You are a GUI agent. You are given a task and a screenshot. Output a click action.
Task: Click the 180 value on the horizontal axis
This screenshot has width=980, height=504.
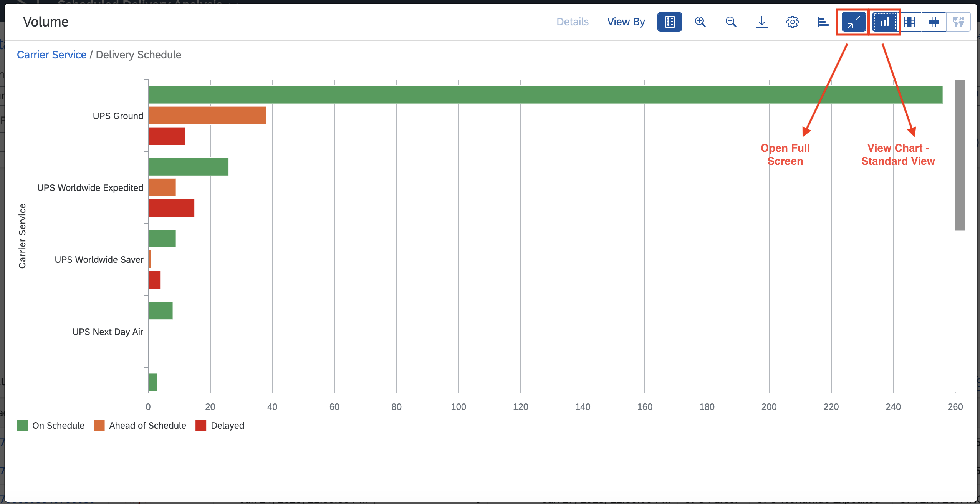coord(707,406)
